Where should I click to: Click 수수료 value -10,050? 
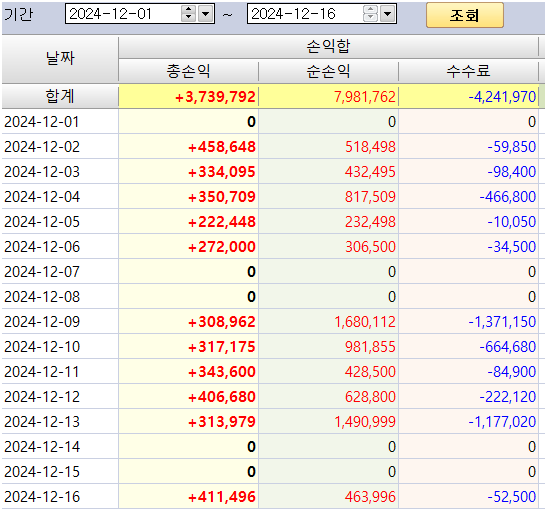point(511,222)
